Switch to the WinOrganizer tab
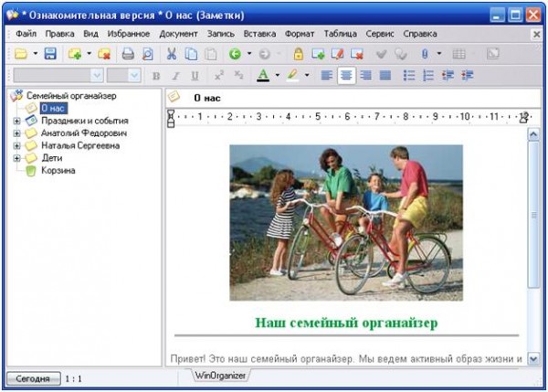This screenshot has height=392, width=548. point(220,376)
